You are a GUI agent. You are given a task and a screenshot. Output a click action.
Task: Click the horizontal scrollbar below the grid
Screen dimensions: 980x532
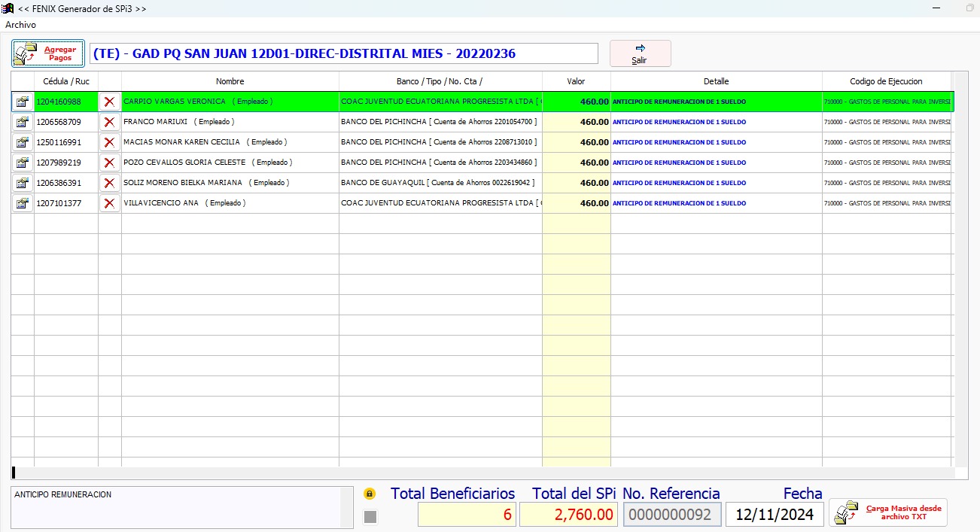pos(482,473)
